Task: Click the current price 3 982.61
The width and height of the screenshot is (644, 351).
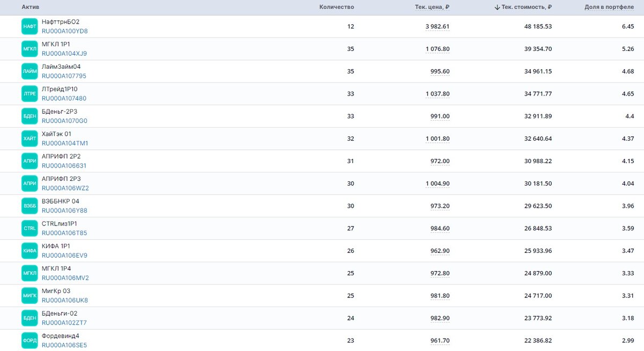Action: [x=437, y=26]
